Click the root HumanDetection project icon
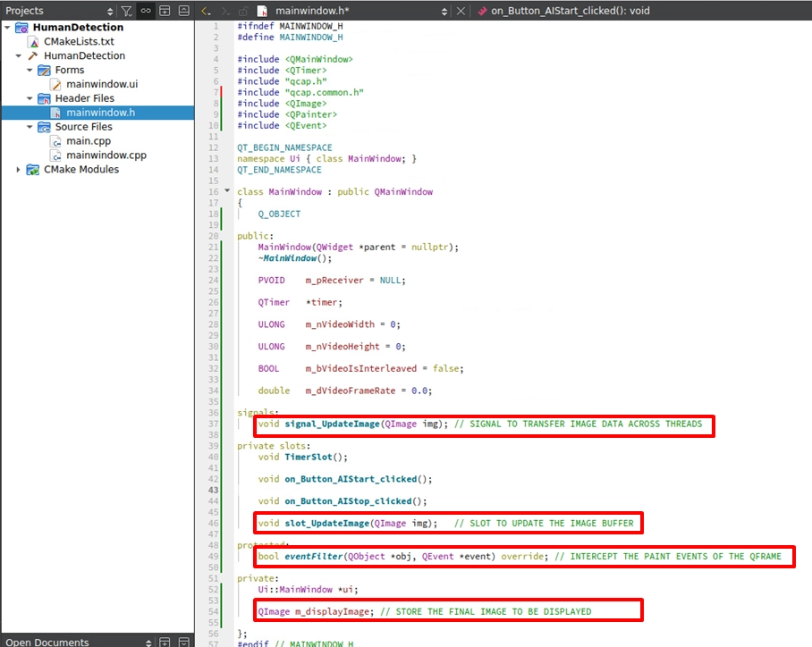 [x=21, y=27]
